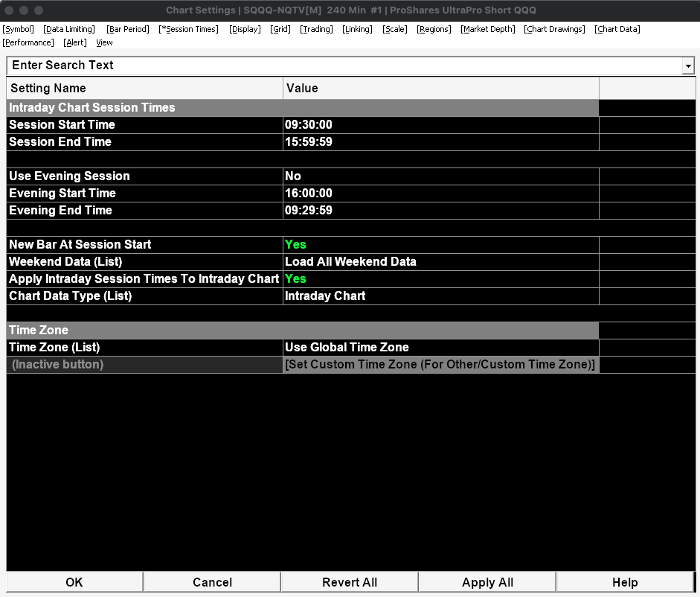Viewport: 700px width, 597px height.
Task: Select the Time Zone (List) label
Action: (144, 347)
